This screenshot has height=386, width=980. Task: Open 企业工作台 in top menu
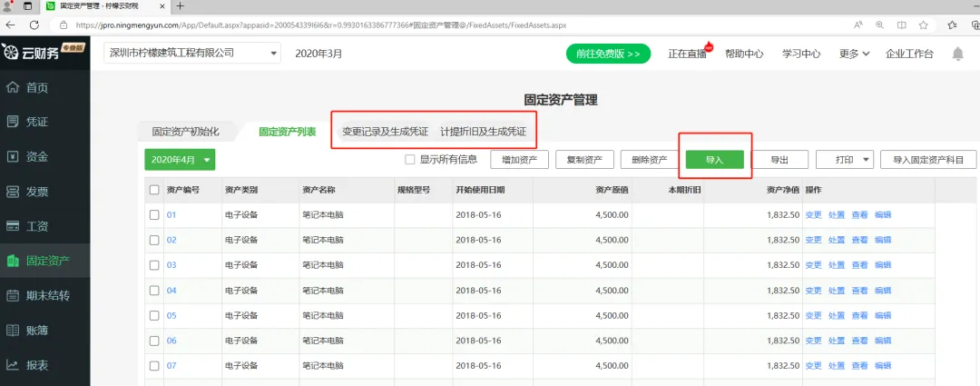click(x=909, y=54)
